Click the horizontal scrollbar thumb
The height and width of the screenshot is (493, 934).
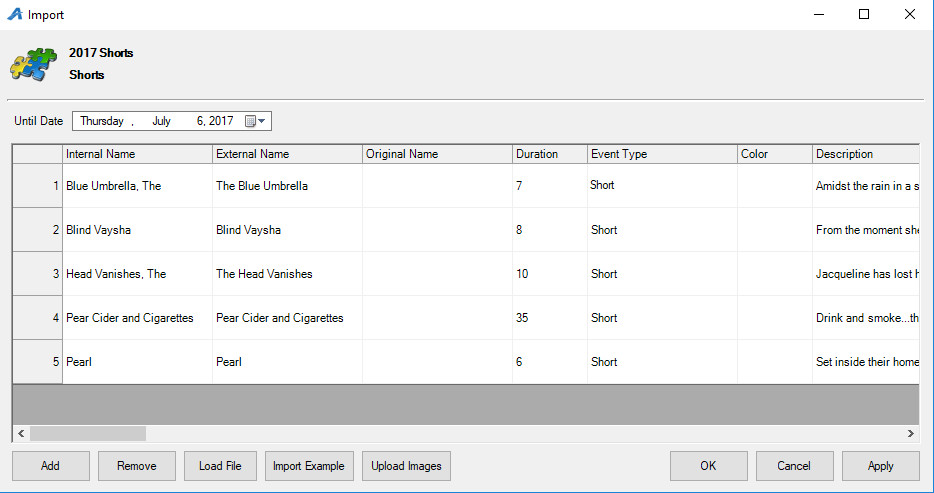(88, 433)
